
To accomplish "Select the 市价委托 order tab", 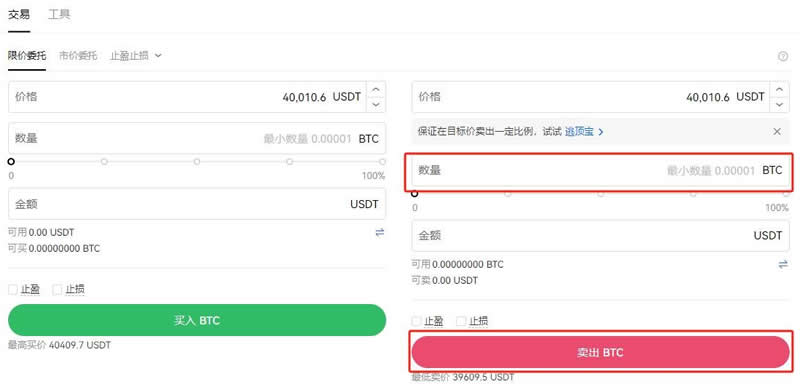I will [x=78, y=56].
